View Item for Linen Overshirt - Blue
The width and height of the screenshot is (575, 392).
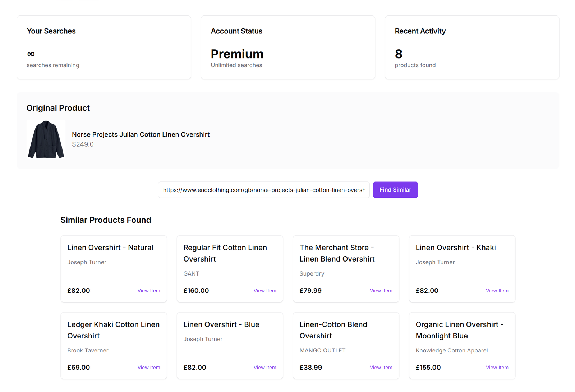(265, 368)
